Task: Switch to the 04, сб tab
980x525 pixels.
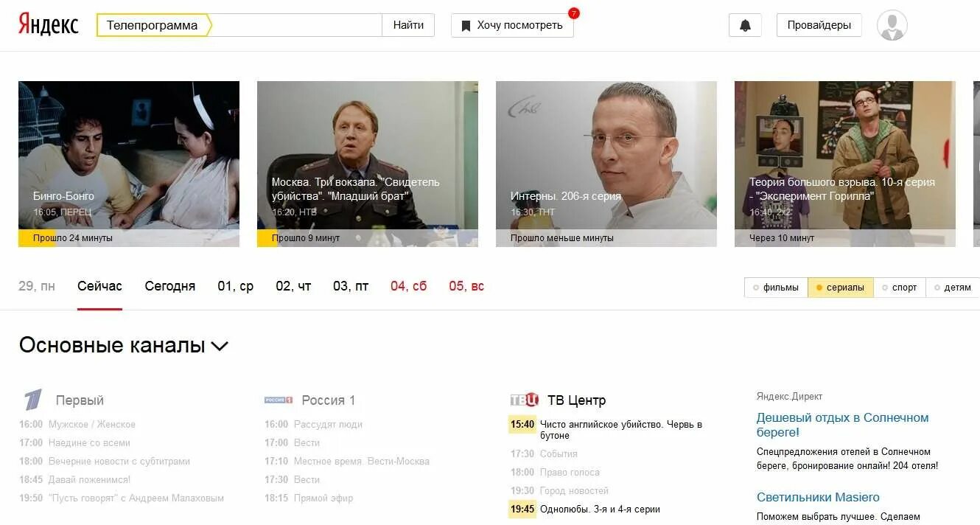Action: [409, 286]
